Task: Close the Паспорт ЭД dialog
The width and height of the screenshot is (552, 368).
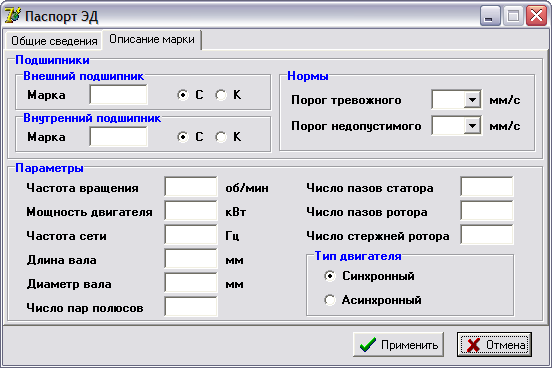Action: coord(536,16)
